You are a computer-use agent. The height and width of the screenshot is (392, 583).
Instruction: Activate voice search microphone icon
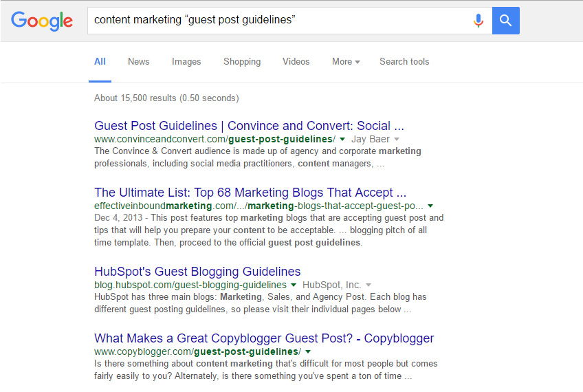478,21
